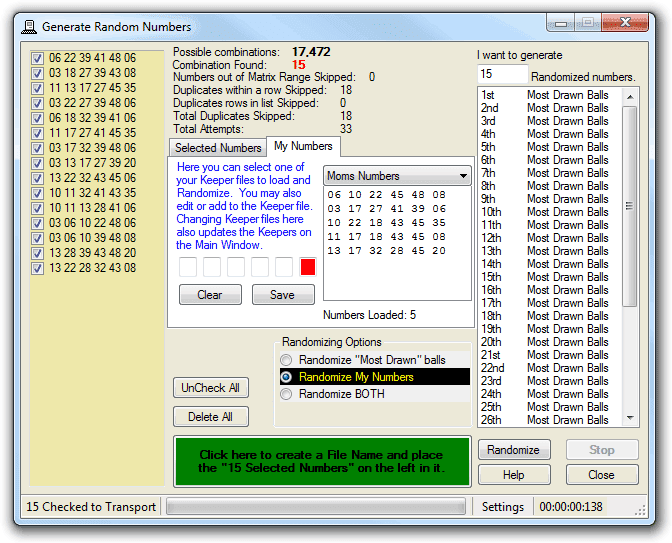Minimize the Generate Random Numbers window
Screen dimensions: 672x543
pyautogui.click(x=561, y=23)
